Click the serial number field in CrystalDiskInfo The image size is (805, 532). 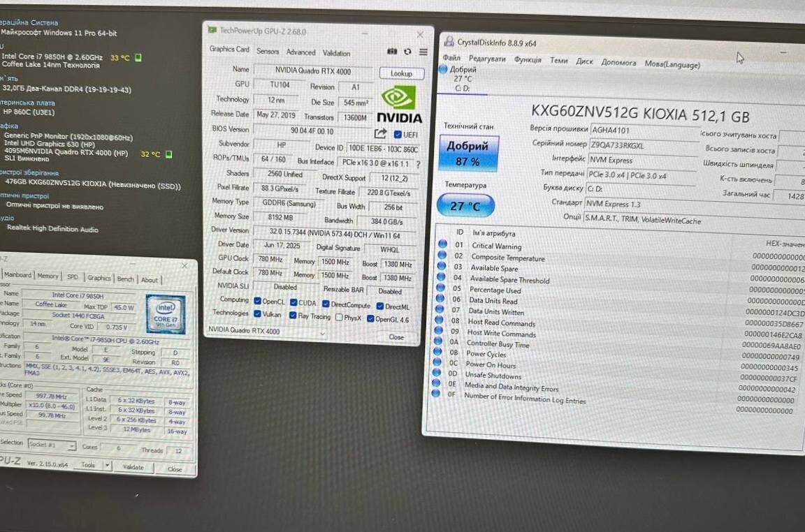pyautogui.click(x=643, y=145)
